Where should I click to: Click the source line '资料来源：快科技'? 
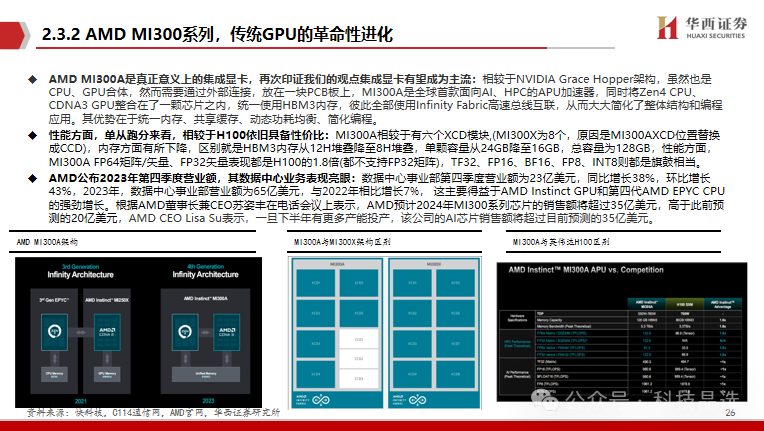153,413
